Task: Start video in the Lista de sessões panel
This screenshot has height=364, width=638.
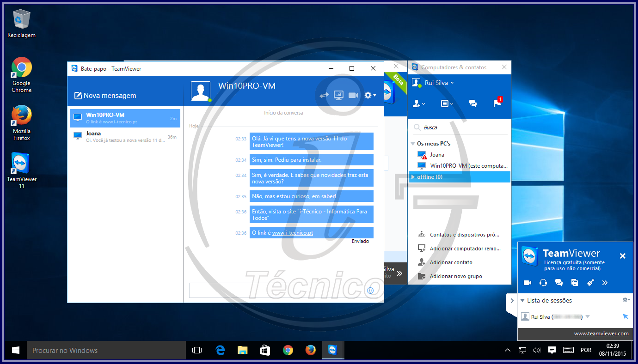Action: [527, 282]
